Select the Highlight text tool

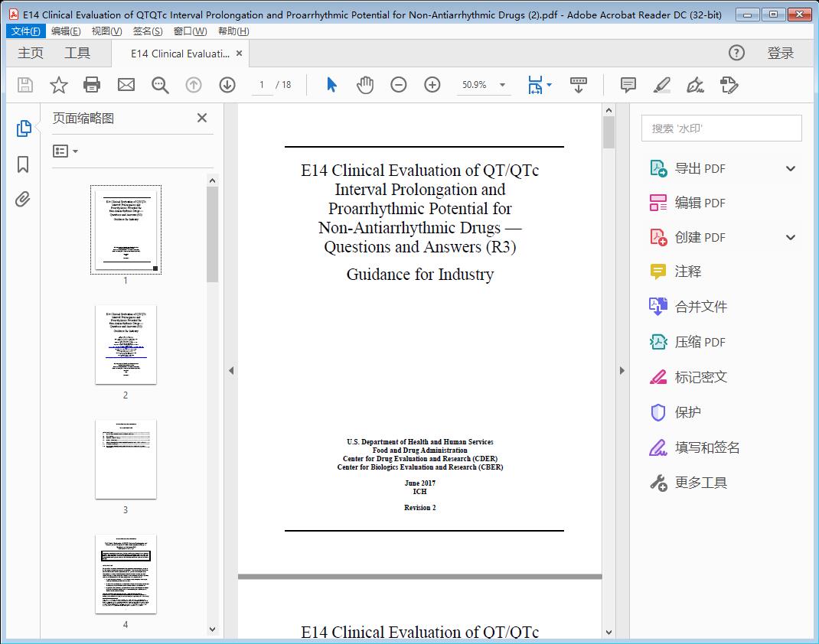[661, 85]
